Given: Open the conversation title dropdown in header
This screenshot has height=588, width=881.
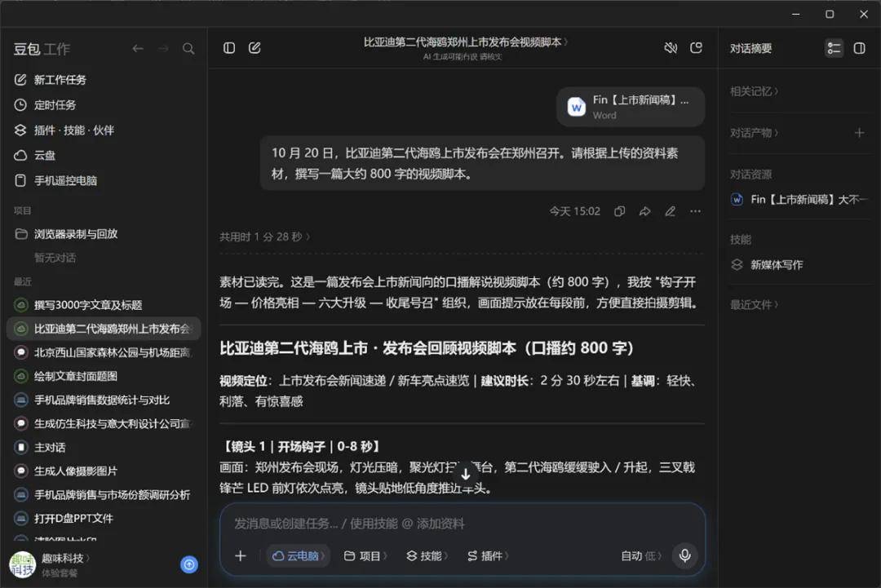Looking at the screenshot, I should [x=465, y=42].
